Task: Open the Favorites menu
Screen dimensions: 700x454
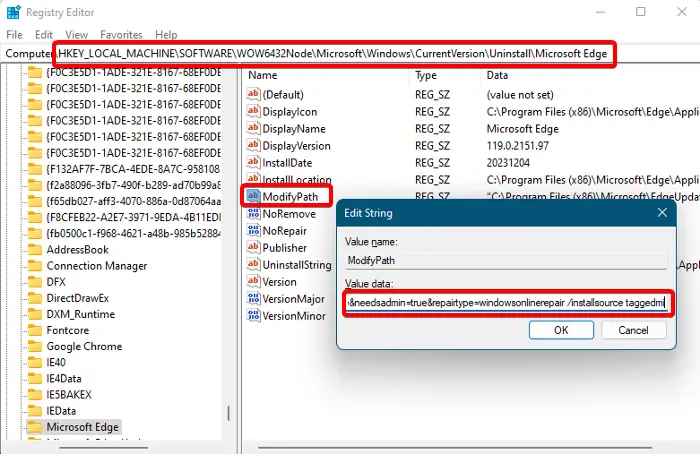Action: [x=121, y=34]
